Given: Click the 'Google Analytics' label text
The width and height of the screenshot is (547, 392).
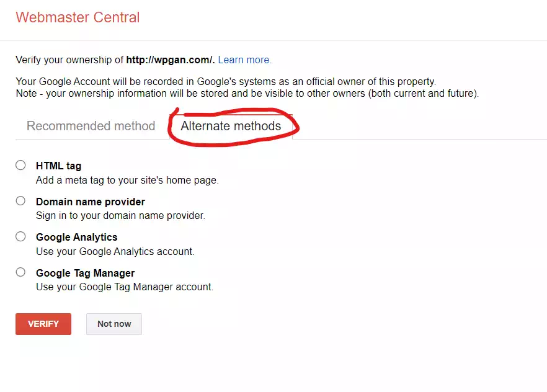Looking at the screenshot, I should [x=77, y=237].
